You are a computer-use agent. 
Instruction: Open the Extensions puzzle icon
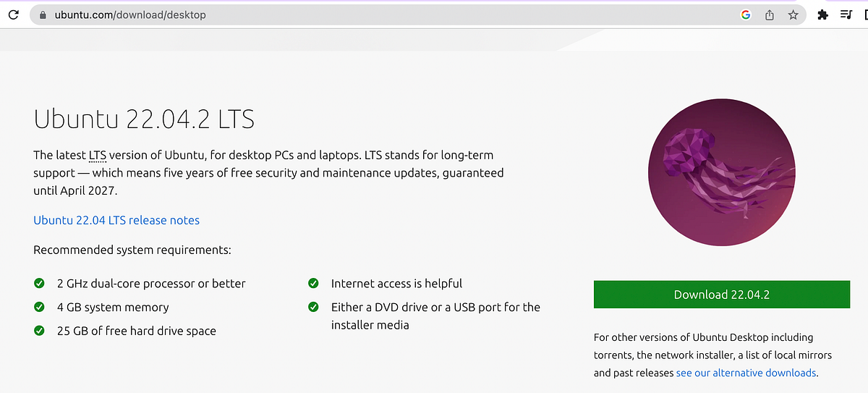(822, 14)
